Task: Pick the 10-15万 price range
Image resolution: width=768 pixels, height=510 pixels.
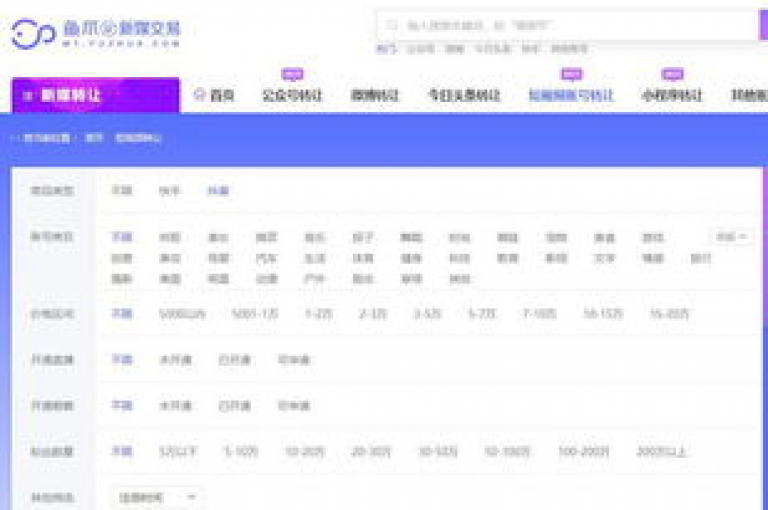Action: 603,314
